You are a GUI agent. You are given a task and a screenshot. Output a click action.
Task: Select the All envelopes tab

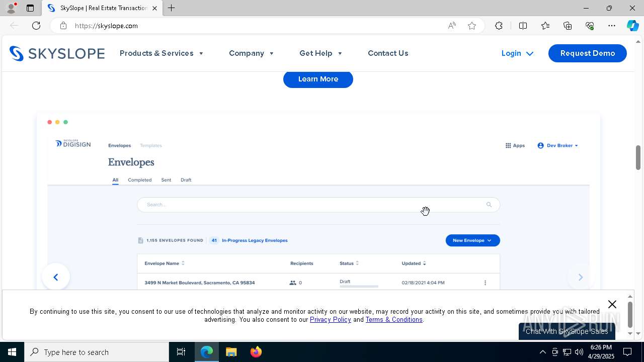pyautogui.click(x=115, y=180)
